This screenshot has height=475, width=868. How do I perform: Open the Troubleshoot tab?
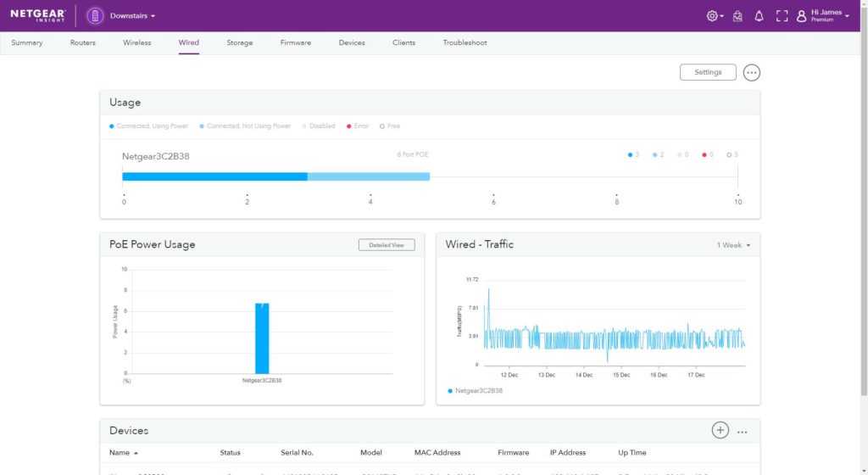[465, 42]
